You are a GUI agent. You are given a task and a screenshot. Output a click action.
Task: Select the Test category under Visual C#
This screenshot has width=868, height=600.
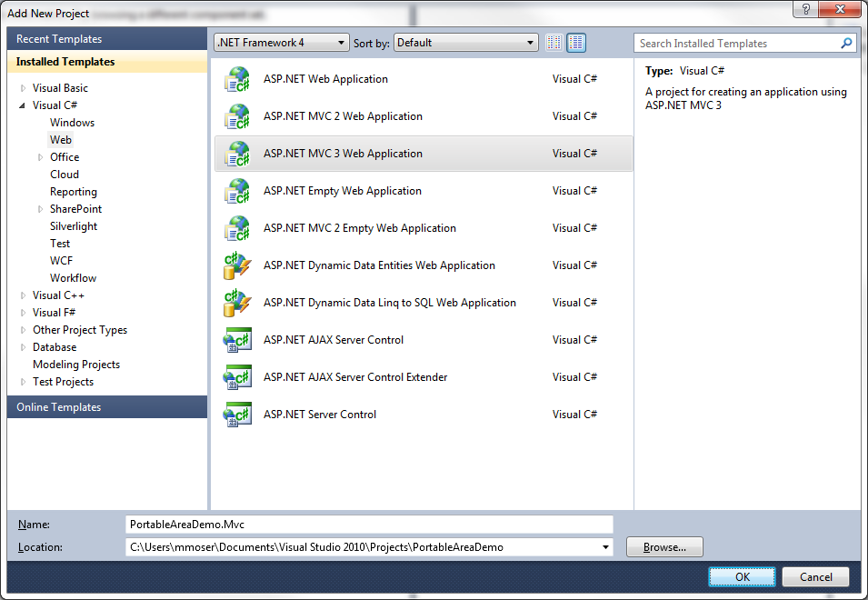[60, 244]
